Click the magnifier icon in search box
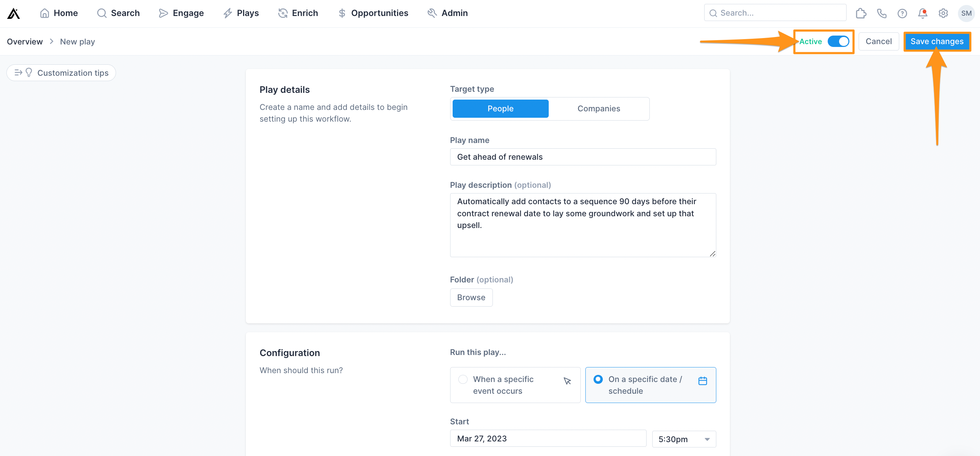Viewport: 980px width, 456px height. (x=713, y=13)
